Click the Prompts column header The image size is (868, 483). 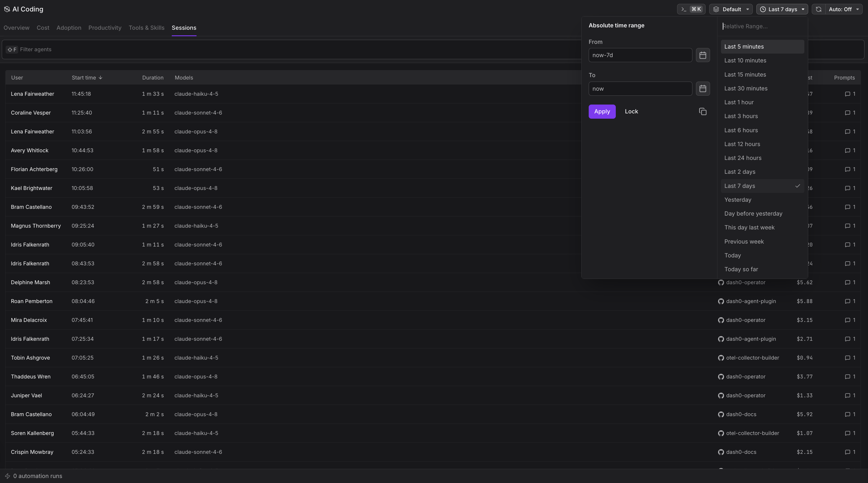pos(844,77)
